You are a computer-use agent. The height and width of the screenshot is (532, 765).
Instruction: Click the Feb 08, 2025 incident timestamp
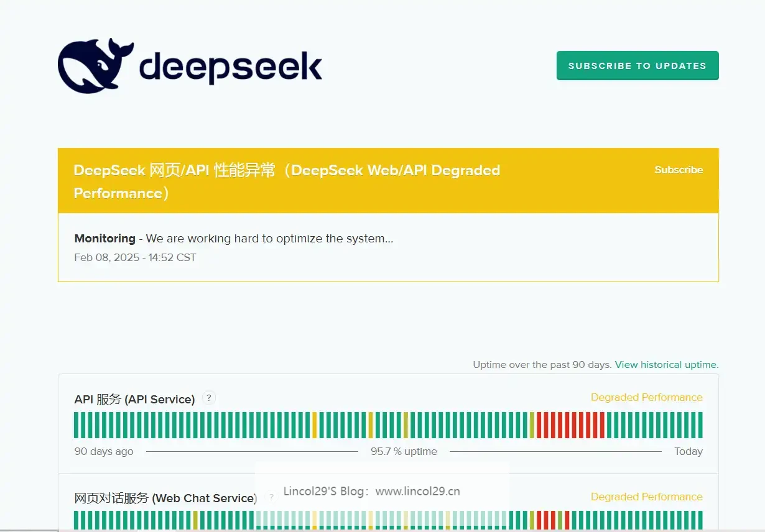[x=135, y=257]
